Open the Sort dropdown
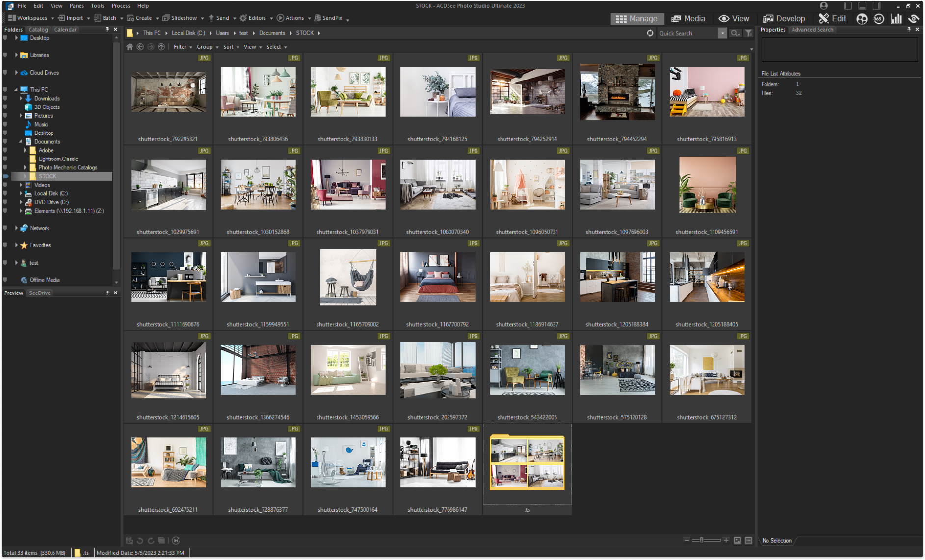925x560 pixels. [x=231, y=47]
